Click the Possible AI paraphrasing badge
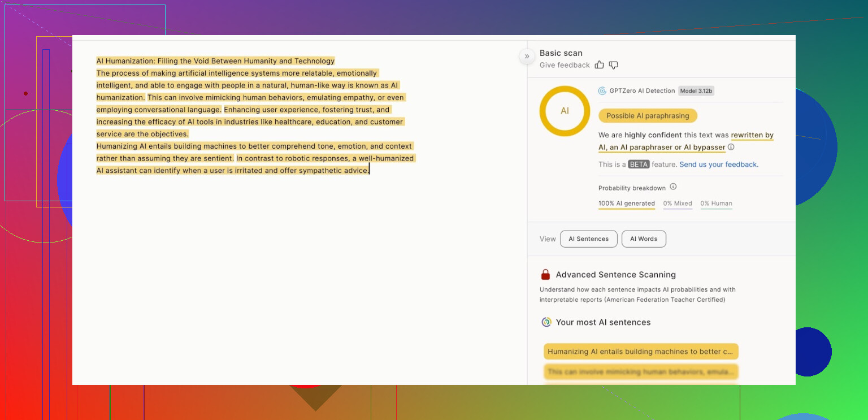Image resolution: width=868 pixels, height=420 pixels. (x=648, y=116)
